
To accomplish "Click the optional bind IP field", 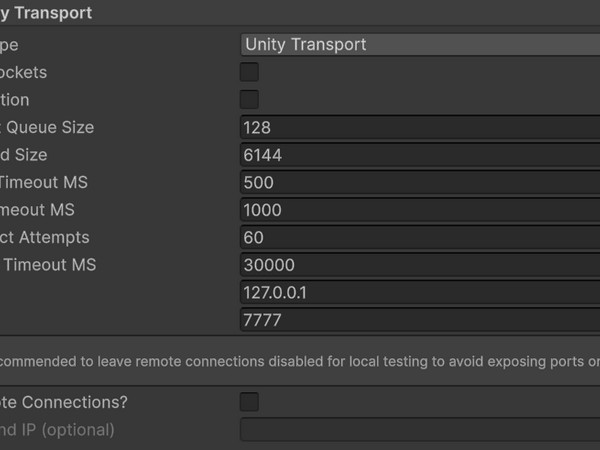I will coord(420,430).
